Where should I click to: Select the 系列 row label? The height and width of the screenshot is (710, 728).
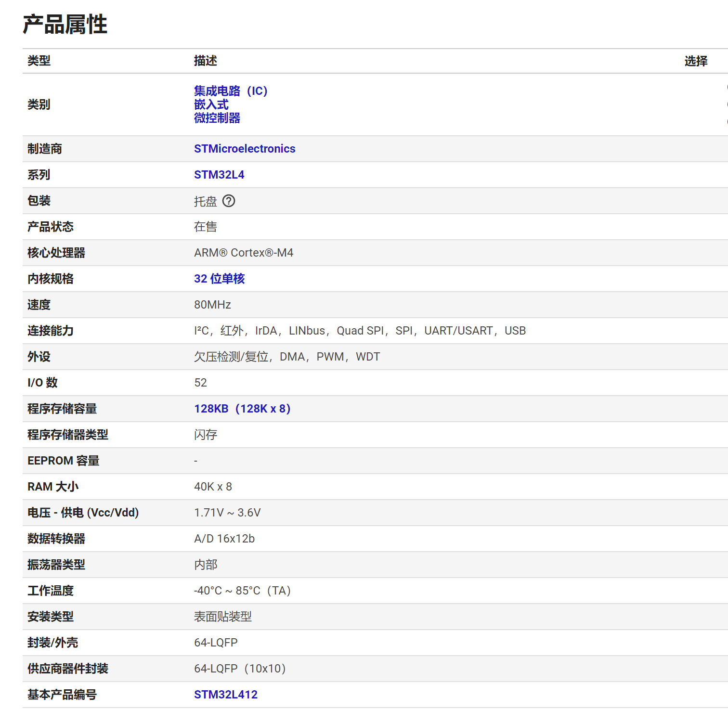click(x=39, y=175)
